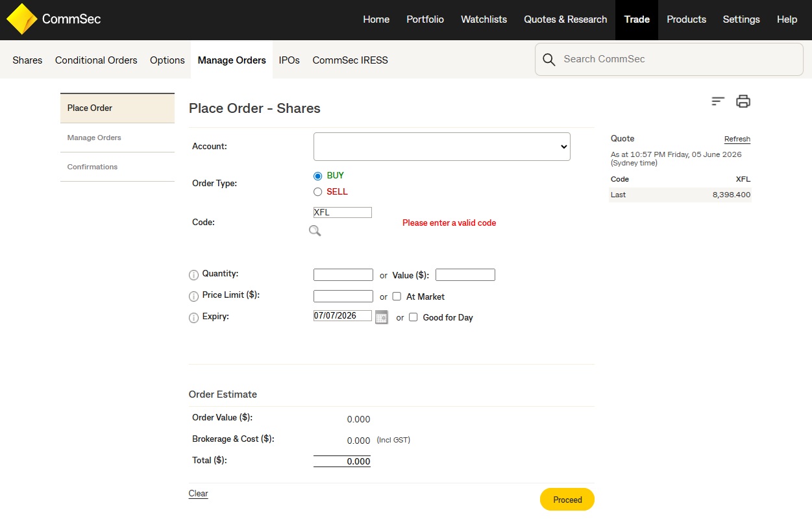
Task: Select the BUY order type
Action: click(317, 176)
